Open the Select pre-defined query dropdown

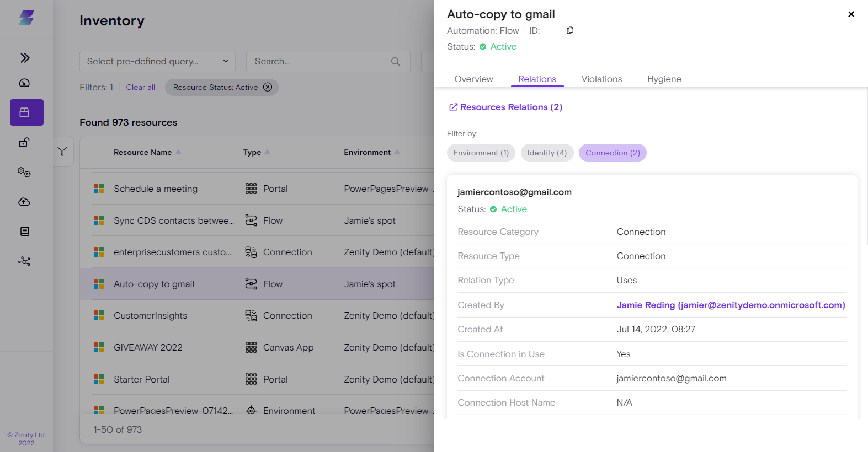157,61
